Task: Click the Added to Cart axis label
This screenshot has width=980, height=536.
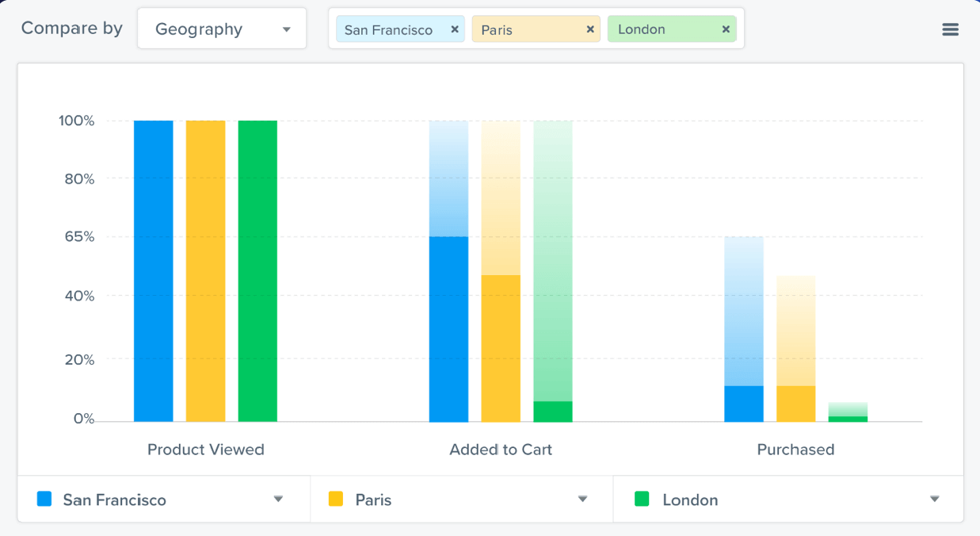Action: (x=501, y=450)
